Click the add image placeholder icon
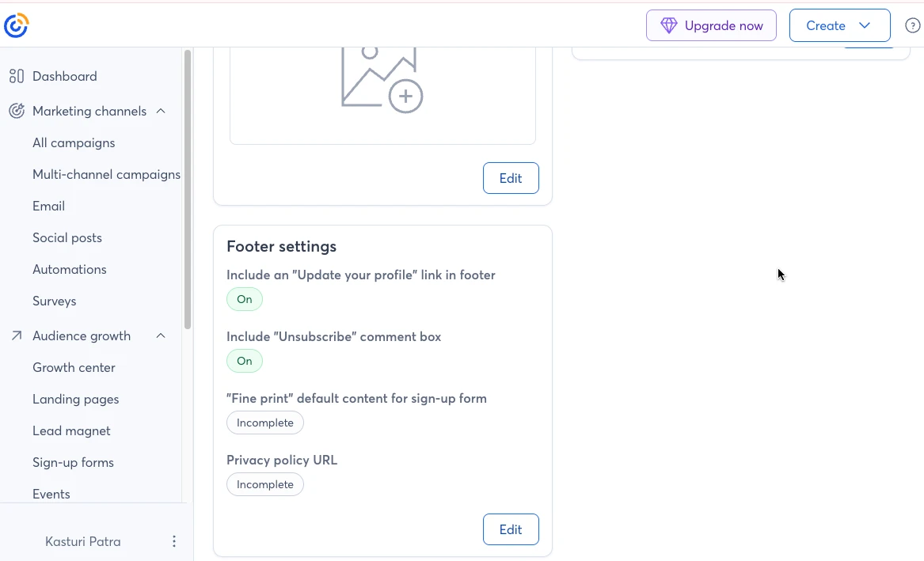Screen dimensions: 924x561 (x=382, y=80)
